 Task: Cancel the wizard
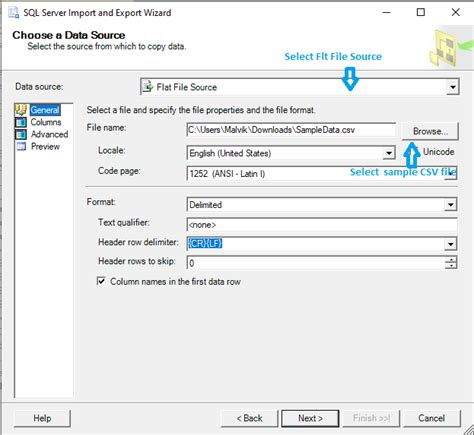pyautogui.click(x=432, y=418)
